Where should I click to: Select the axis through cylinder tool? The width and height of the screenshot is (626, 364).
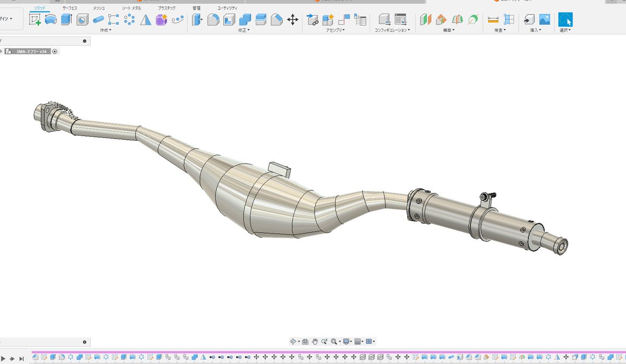click(x=473, y=20)
